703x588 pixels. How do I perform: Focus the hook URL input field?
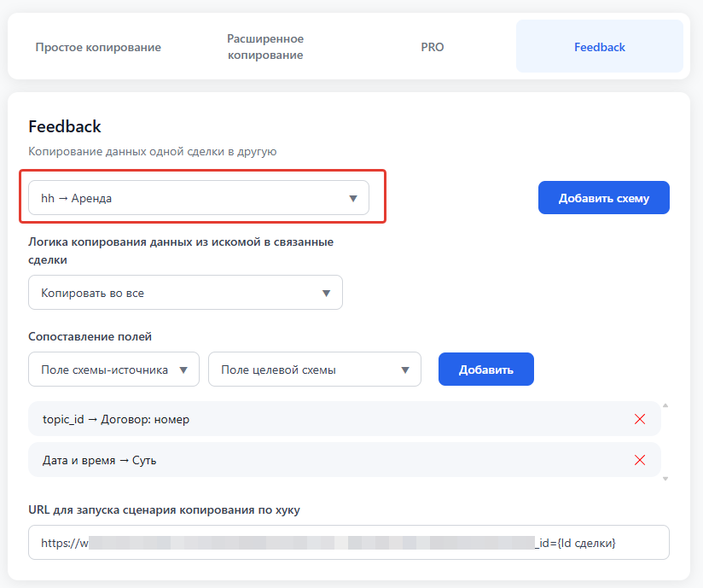pyautogui.click(x=348, y=543)
